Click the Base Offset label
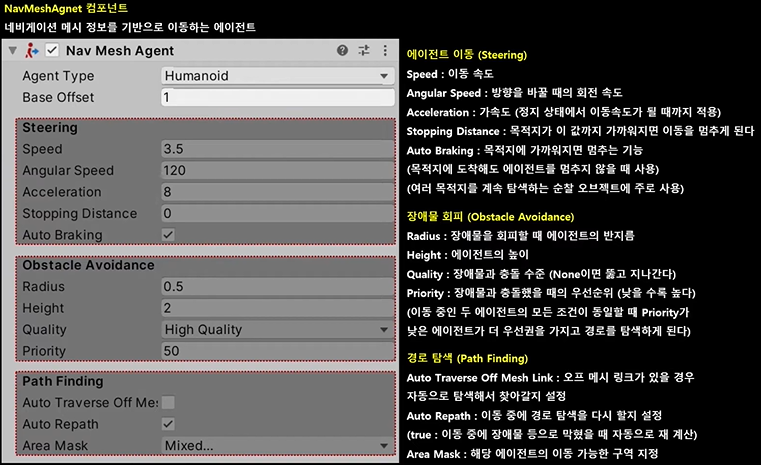 coord(58,98)
